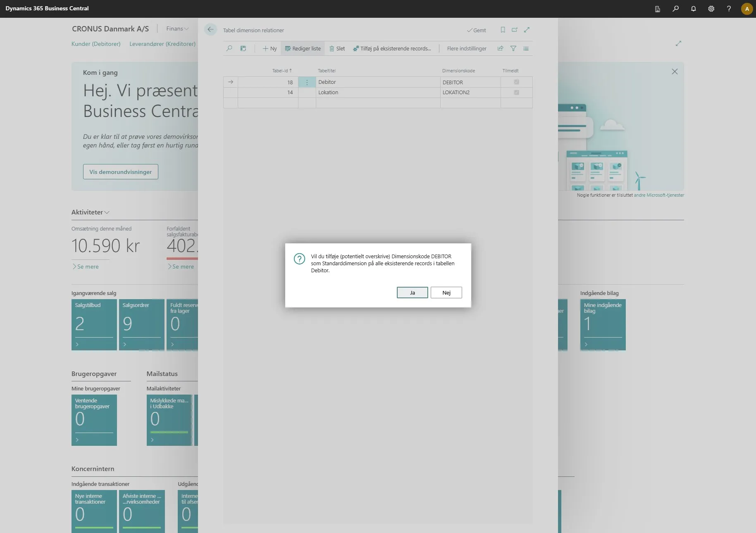Toggle Tilmeldt checkbox for Debitor row
The image size is (756, 533).
pyautogui.click(x=516, y=82)
